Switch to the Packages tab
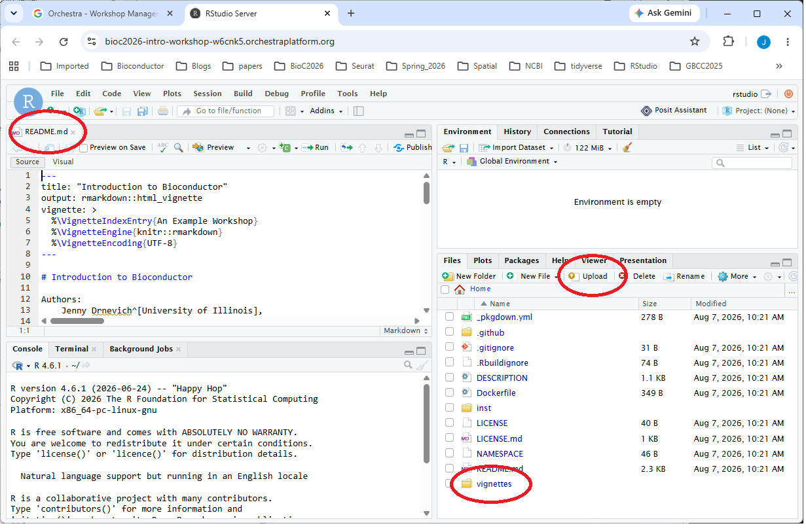This screenshot has height=532, width=806. 521,260
